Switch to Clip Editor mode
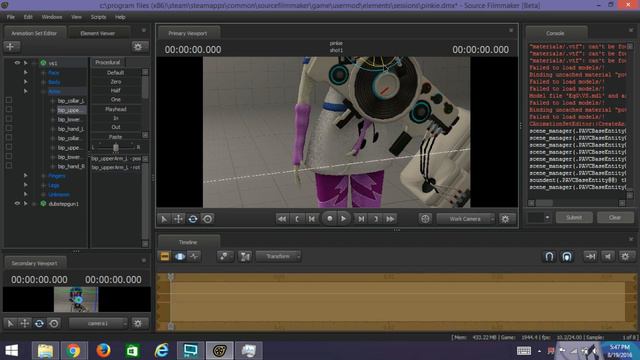Screen dimensions: 640x360 164,256
